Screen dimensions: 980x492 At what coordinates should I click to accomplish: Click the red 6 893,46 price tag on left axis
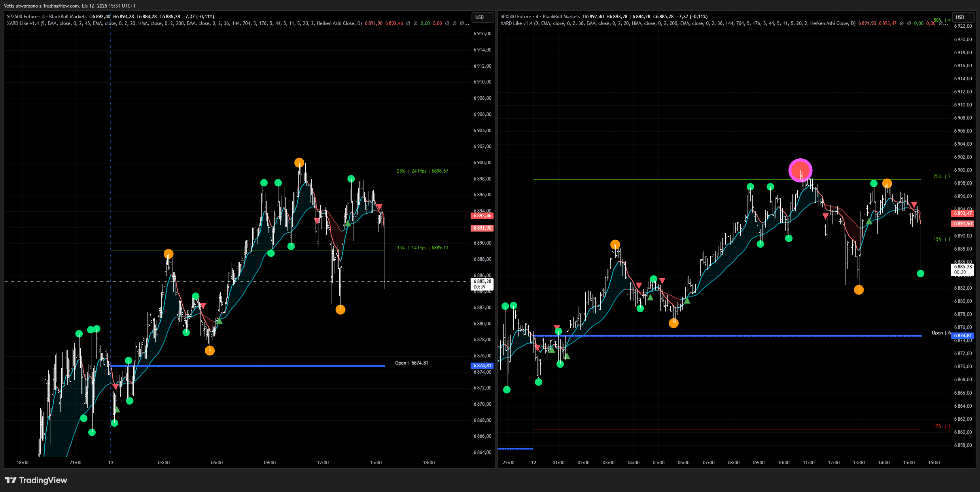point(482,216)
